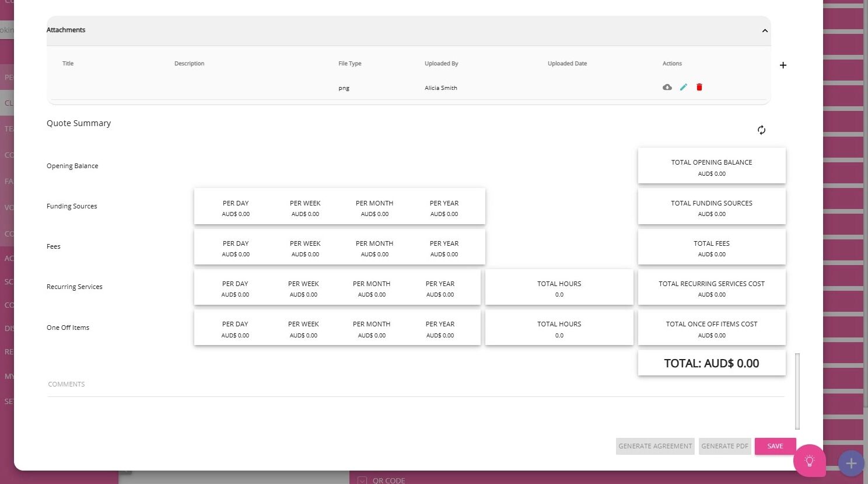Add a new attachment with plus icon

pyautogui.click(x=783, y=65)
